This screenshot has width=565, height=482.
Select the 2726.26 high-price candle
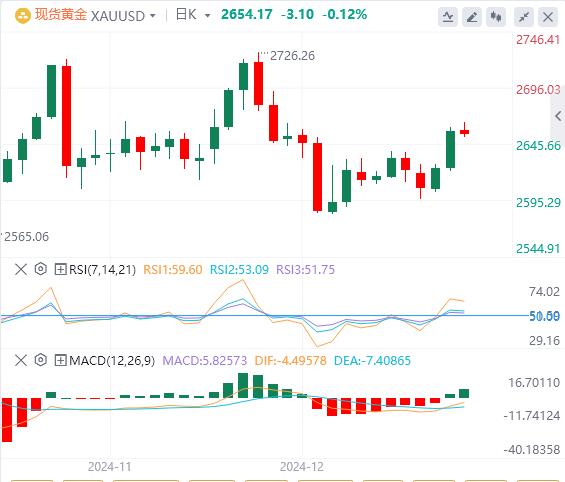tap(258, 82)
